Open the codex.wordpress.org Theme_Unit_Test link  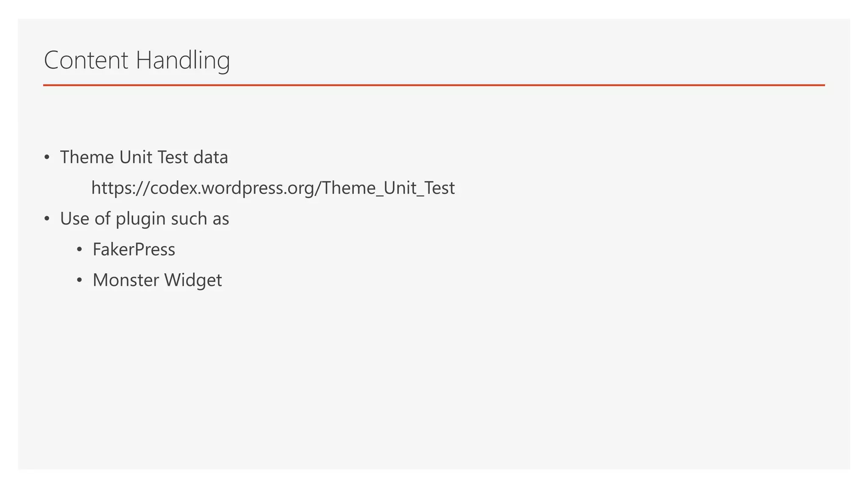273,188
